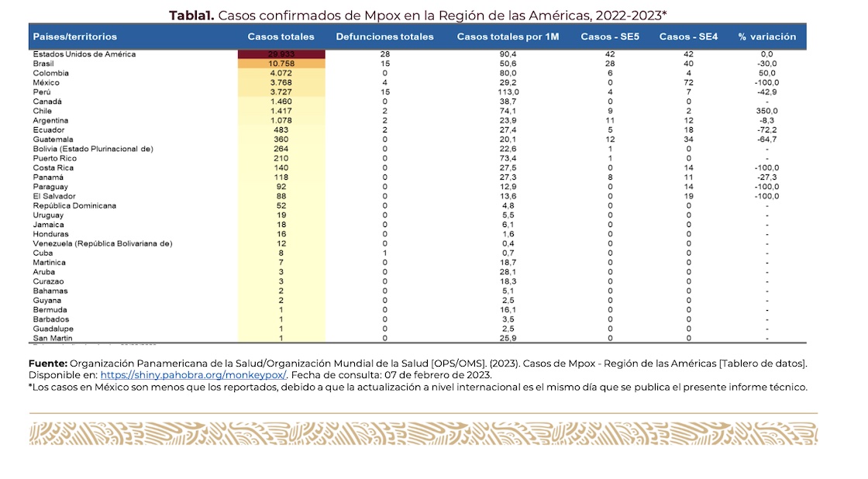Select the Estados Unidos de América row label
868x479 pixels.
point(84,54)
